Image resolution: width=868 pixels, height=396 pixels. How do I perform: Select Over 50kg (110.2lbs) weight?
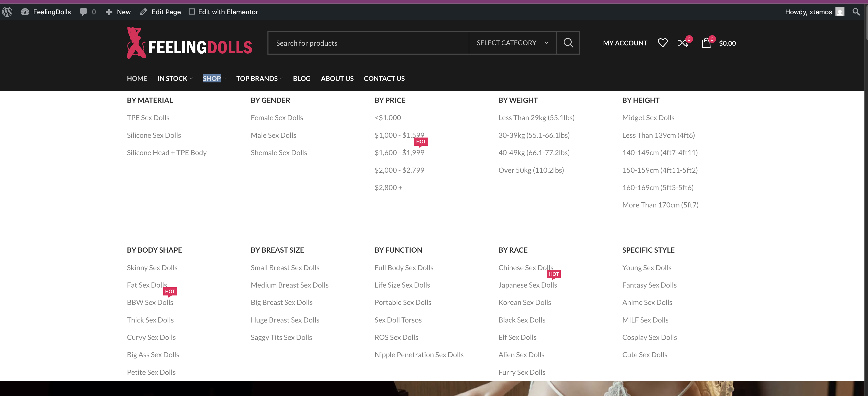531,170
